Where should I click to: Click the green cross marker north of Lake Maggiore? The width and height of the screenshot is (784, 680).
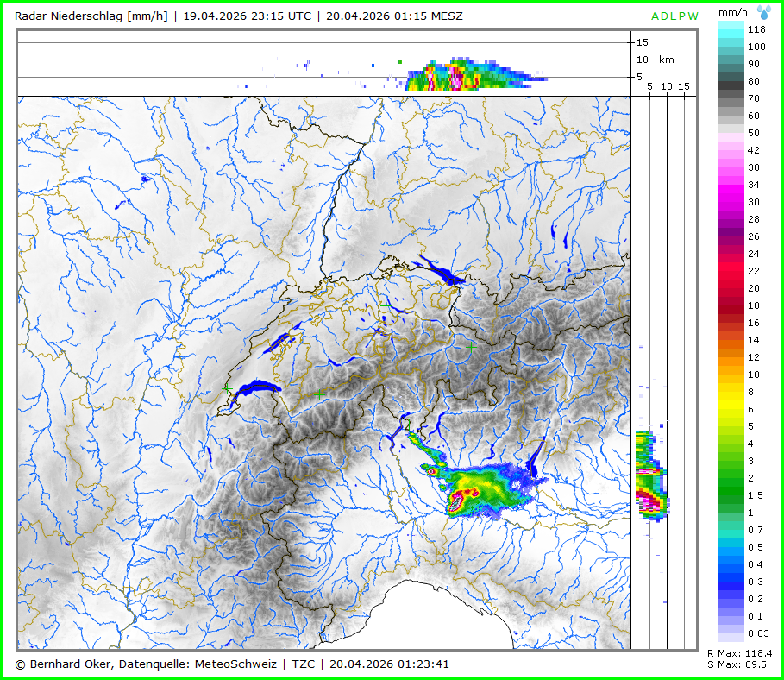(408, 424)
